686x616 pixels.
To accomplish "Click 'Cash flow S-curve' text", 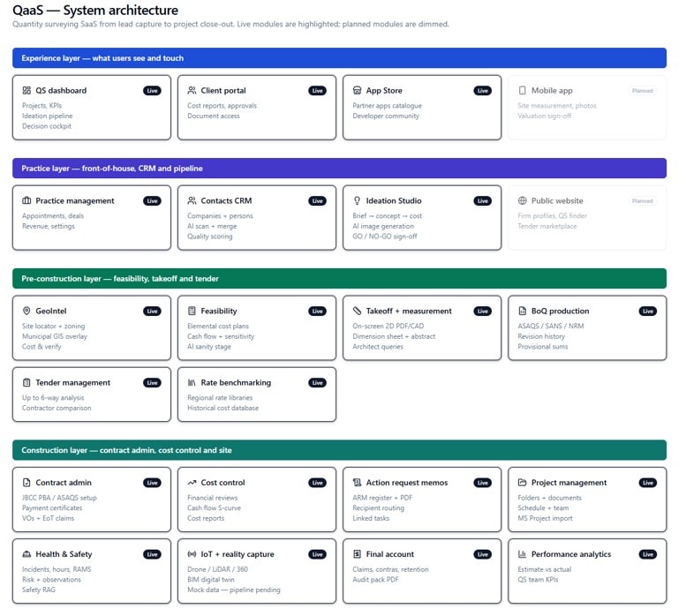I will 214,508.
